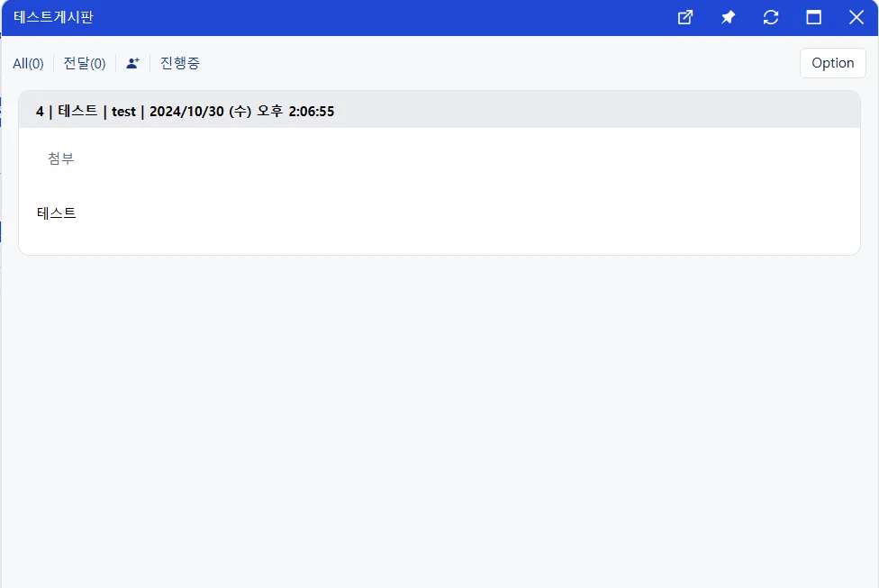Image resolution: width=879 pixels, height=588 pixels.
Task: Click the post header bar for post 4
Action: [x=439, y=110]
